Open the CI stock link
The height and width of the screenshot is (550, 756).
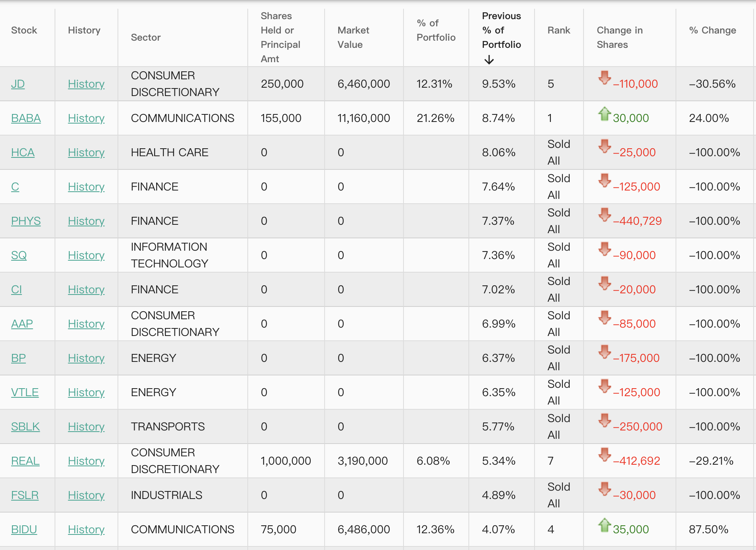[x=16, y=289]
